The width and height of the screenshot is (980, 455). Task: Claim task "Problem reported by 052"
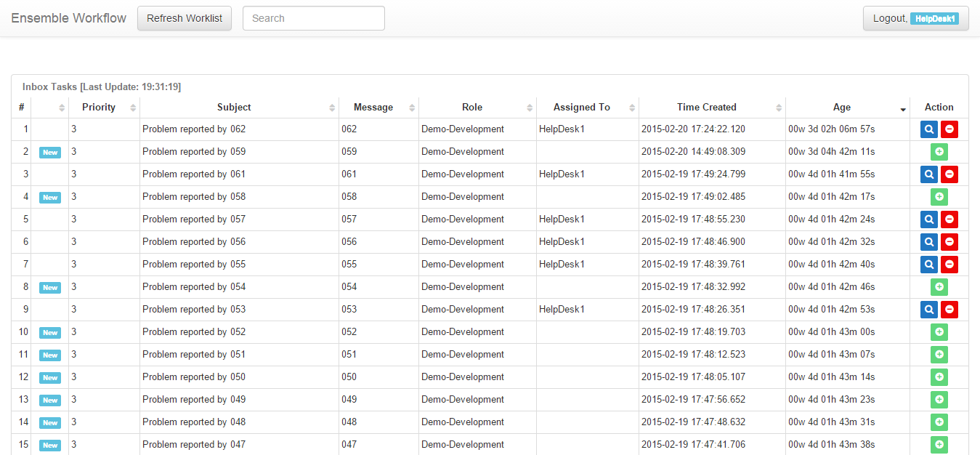tap(939, 331)
